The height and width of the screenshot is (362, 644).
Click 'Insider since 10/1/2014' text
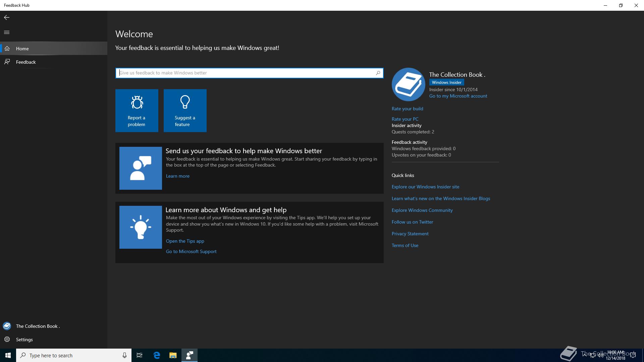(453, 89)
